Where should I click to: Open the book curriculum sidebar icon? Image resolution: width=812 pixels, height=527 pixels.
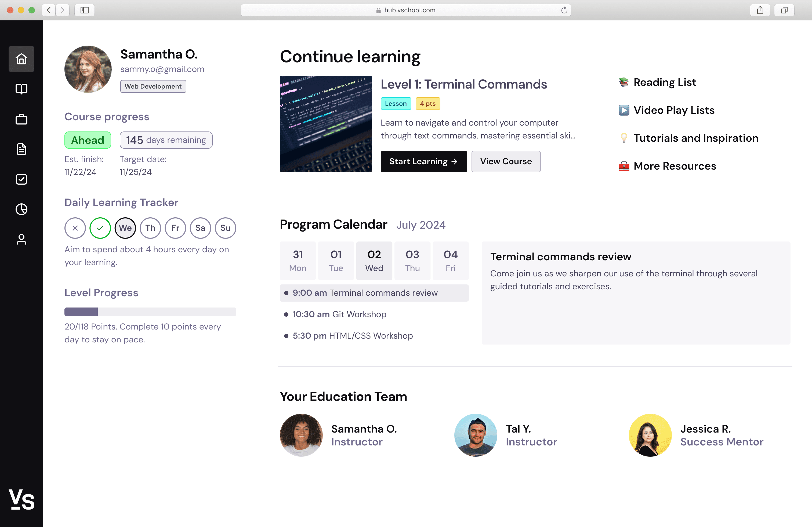(21, 89)
